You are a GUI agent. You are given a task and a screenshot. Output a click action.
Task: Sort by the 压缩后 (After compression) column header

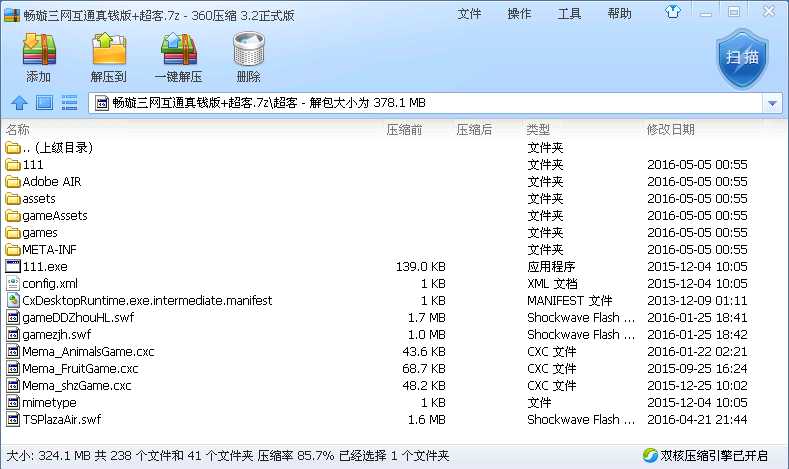point(474,130)
